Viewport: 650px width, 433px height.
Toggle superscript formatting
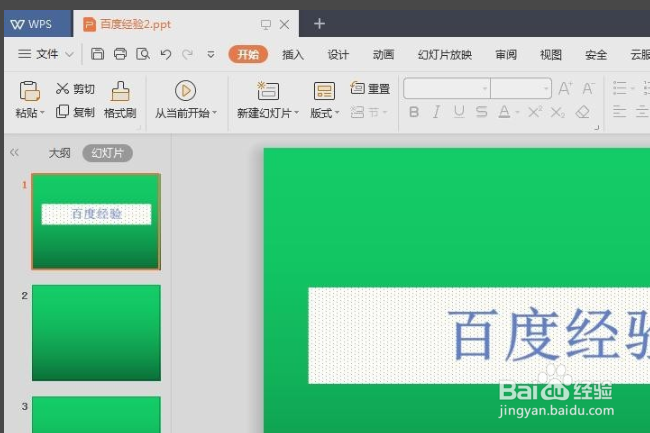pyautogui.click(x=535, y=112)
